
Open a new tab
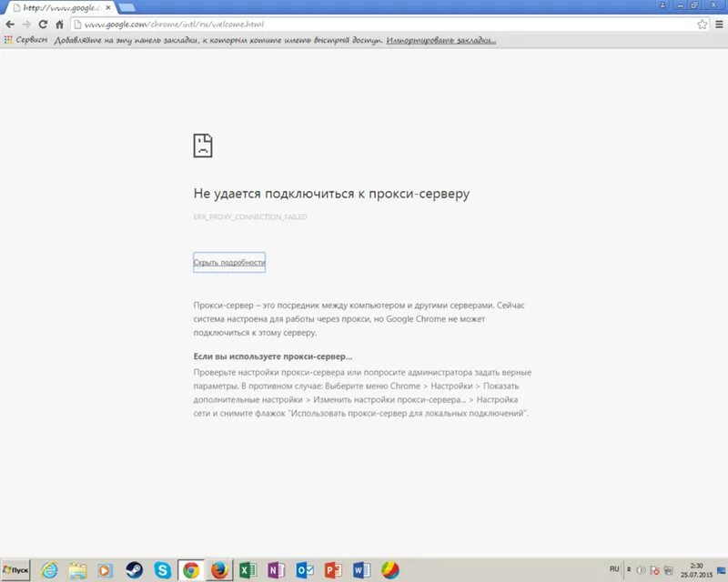tap(126, 7)
